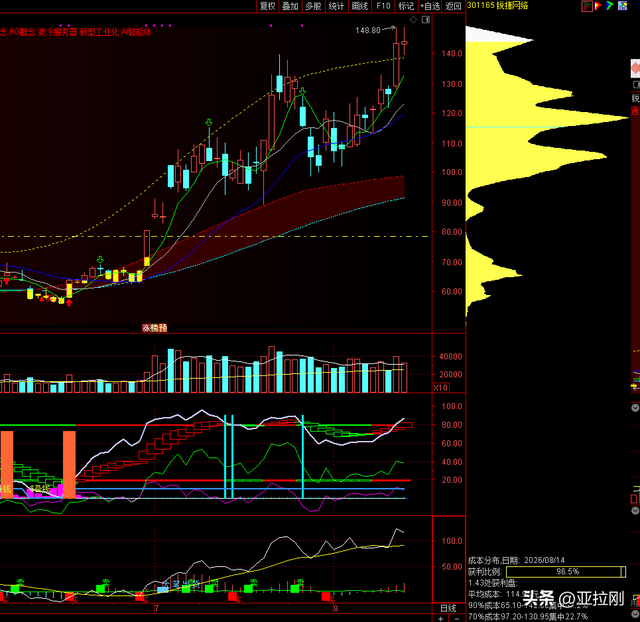
Task: Select the 多股 multi-stock view
Action: 313,6
